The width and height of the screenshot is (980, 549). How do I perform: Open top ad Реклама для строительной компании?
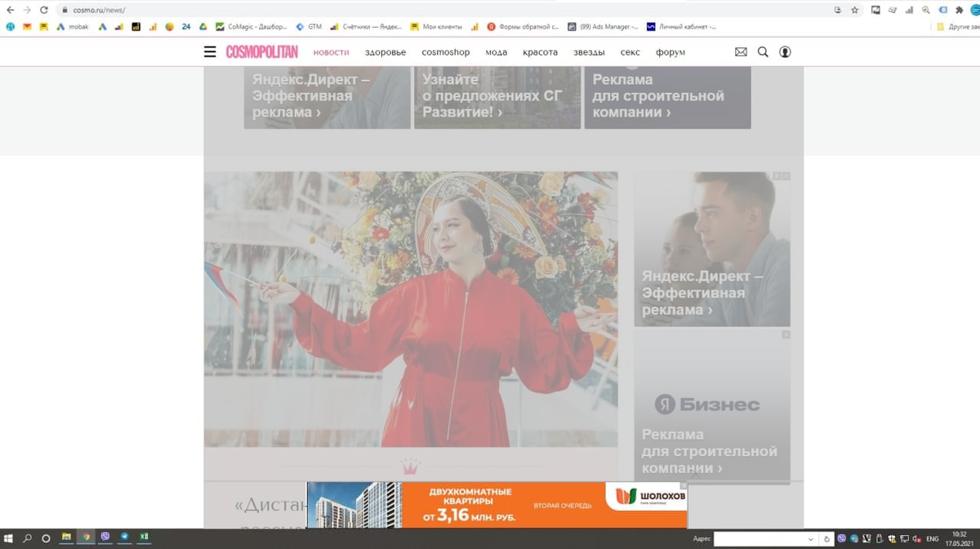pos(667,97)
